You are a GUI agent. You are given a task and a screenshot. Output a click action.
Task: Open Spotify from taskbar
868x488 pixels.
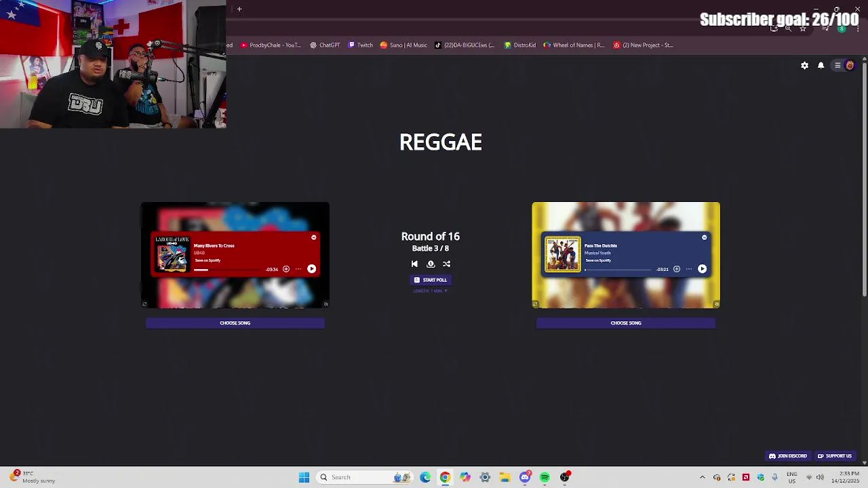(x=545, y=477)
